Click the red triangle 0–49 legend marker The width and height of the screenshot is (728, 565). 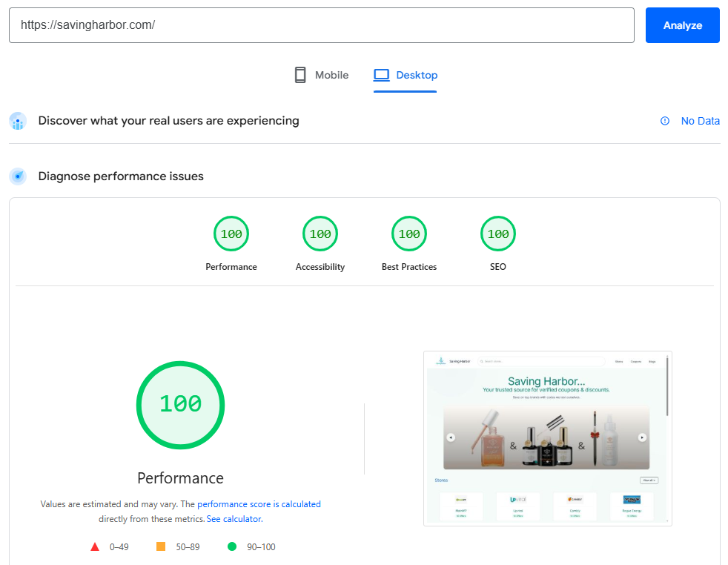pyautogui.click(x=95, y=547)
